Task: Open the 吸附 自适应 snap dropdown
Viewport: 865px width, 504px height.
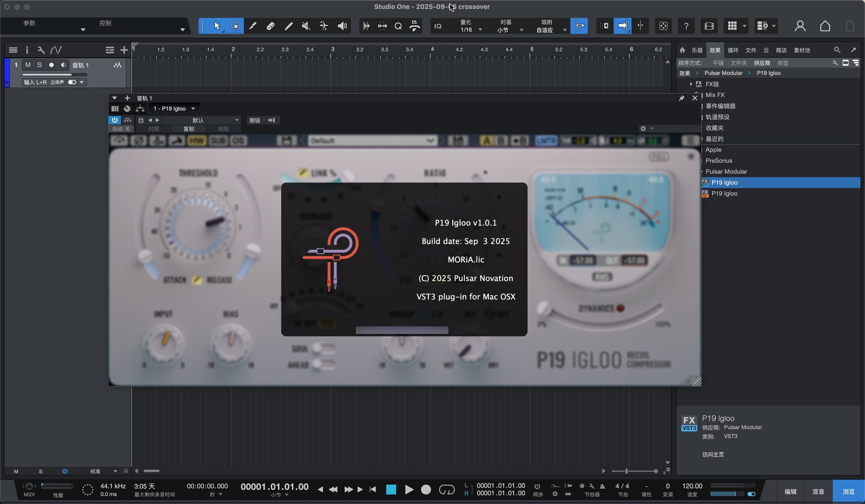Action: (x=551, y=26)
